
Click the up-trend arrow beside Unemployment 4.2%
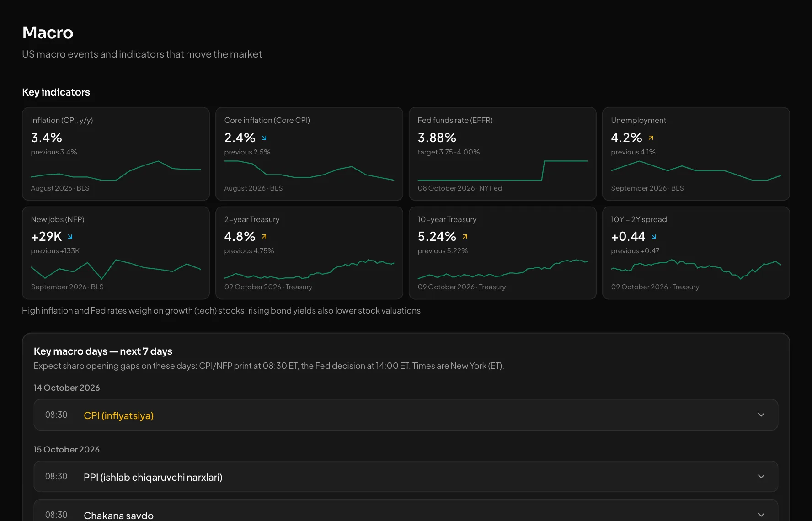click(651, 138)
